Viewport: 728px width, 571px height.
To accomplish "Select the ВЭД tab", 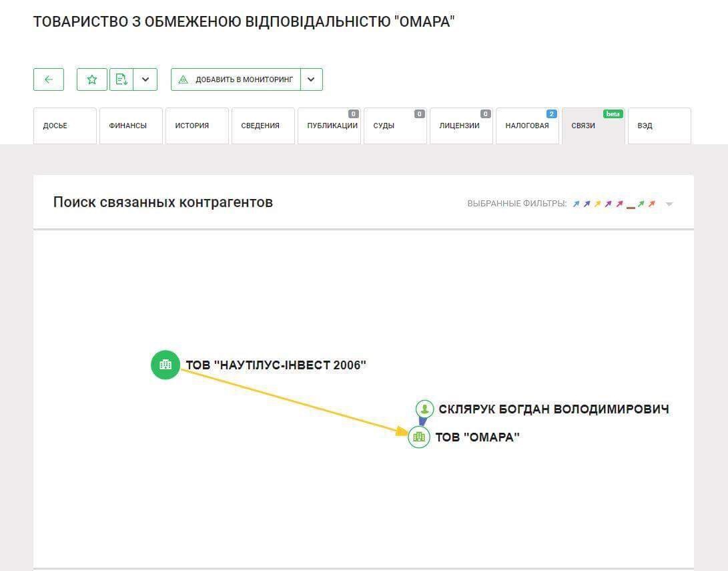I will pos(659,126).
